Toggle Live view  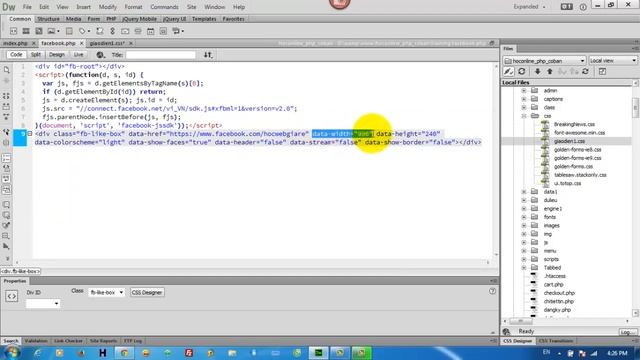78,54
